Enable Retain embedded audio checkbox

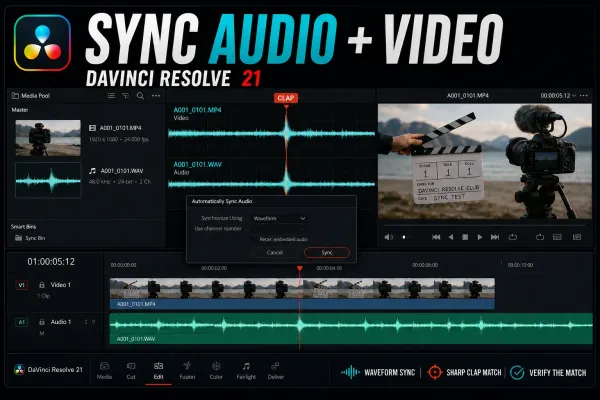pyautogui.click(x=254, y=239)
